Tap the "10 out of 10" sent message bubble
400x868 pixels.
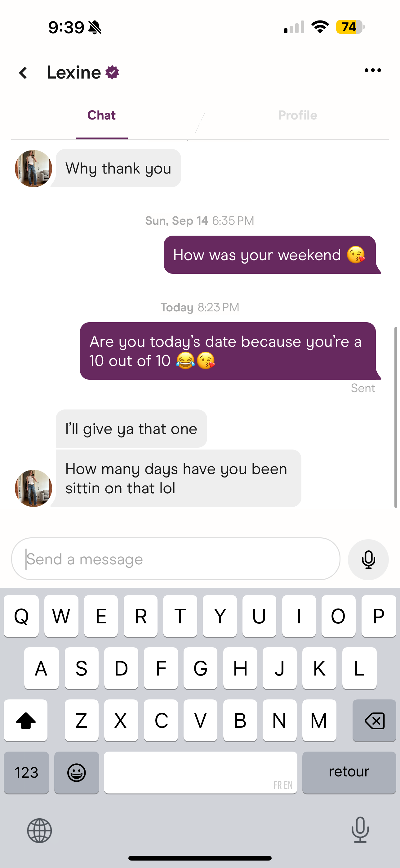(228, 351)
